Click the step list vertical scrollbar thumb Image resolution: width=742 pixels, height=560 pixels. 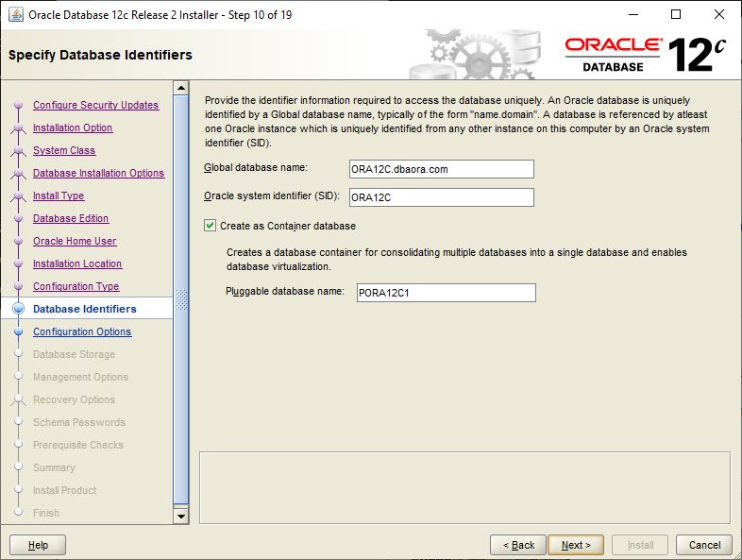[x=180, y=299]
